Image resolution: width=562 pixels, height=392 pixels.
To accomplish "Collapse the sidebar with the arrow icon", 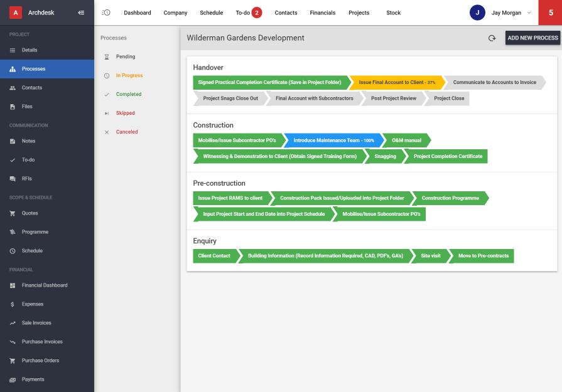I will click(81, 13).
